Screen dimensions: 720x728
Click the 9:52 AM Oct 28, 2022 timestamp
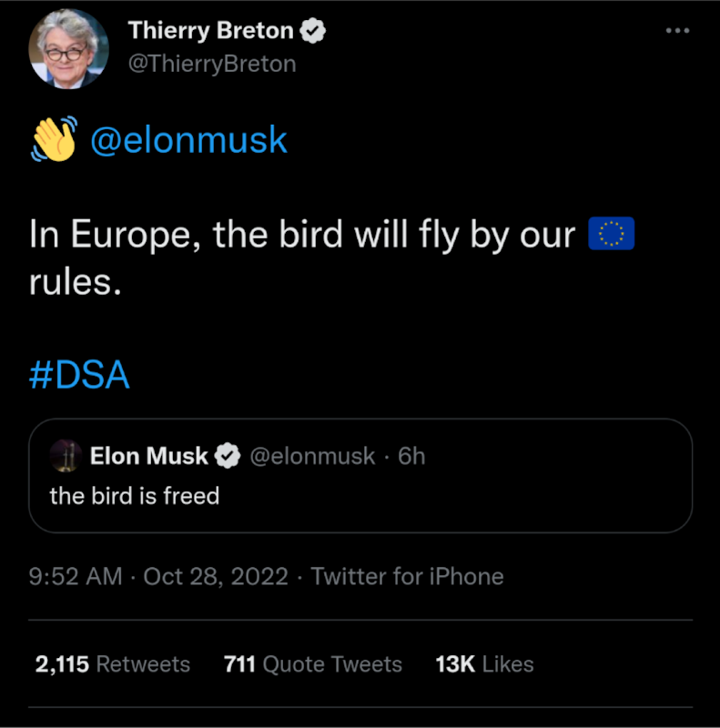tap(158, 577)
